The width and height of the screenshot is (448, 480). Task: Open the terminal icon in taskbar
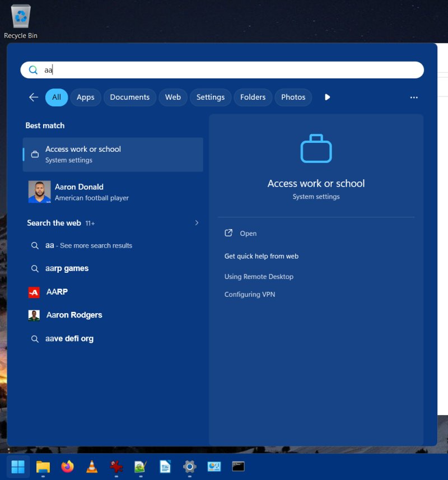239,467
